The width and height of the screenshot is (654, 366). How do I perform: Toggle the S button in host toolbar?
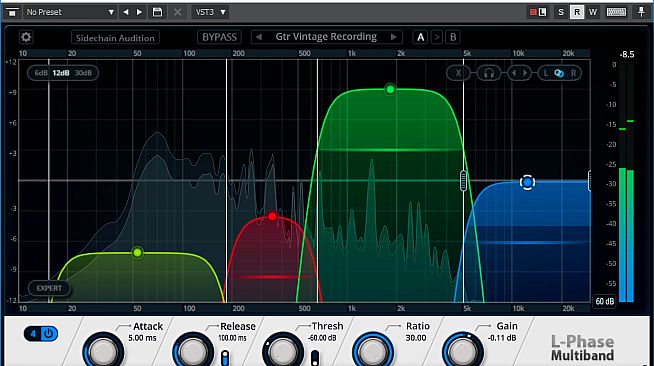click(561, 12)
